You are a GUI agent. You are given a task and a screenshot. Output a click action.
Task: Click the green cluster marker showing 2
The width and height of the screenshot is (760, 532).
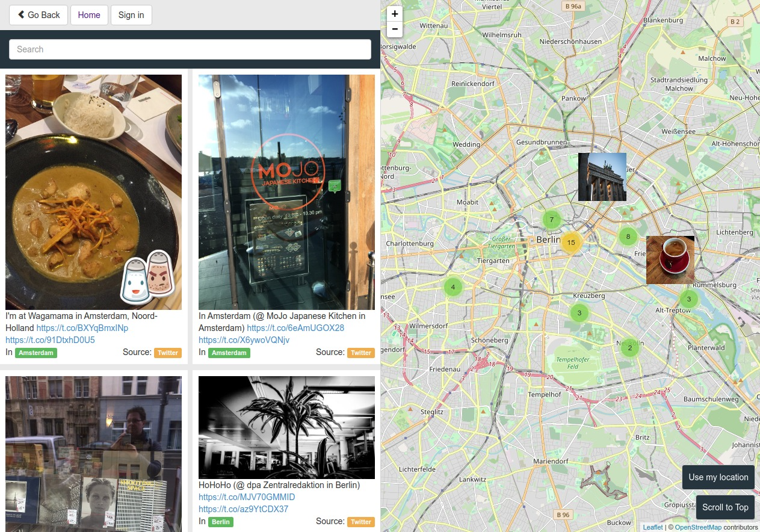pos(629,348)
